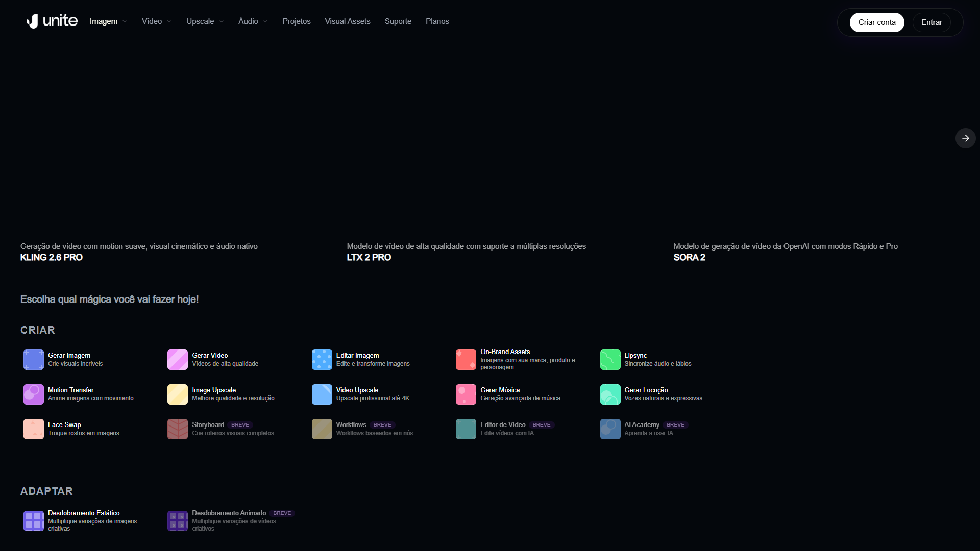Open the Gerar Imagem tool icon
Image resolution: width=980 pixels, height=551 pixels.
point(34,360)
